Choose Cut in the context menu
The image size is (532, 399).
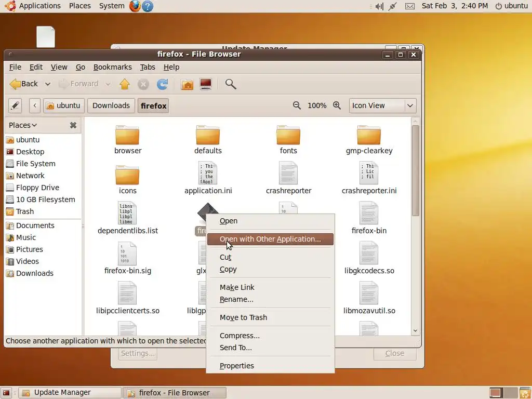[270, 257]
